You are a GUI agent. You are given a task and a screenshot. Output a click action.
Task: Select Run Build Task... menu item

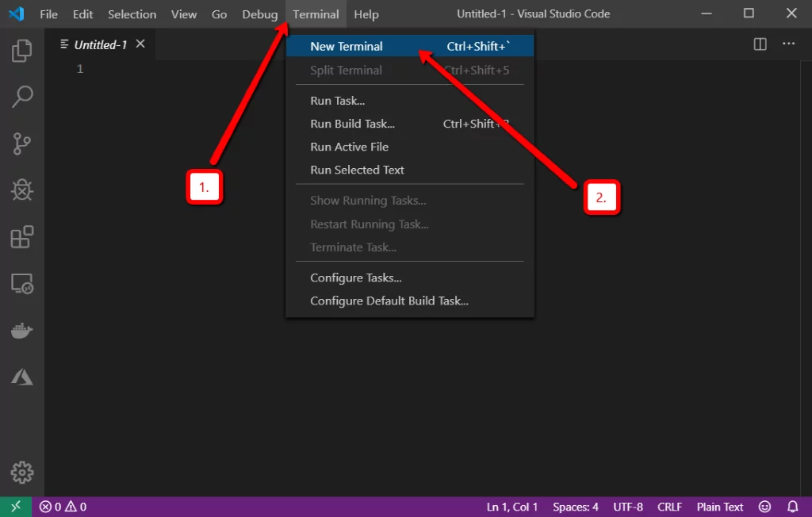410,123
